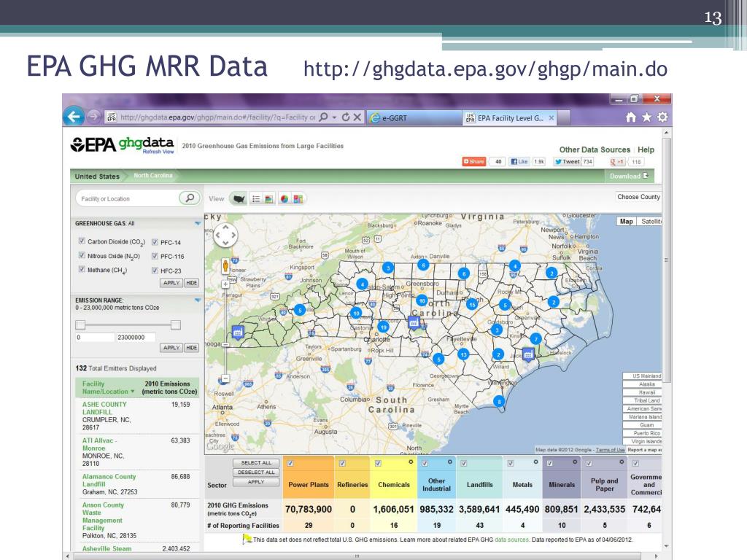The height and width of the screenshot is (560, 747).
Task: Click the Facility or Location search field
Action: 127,198
